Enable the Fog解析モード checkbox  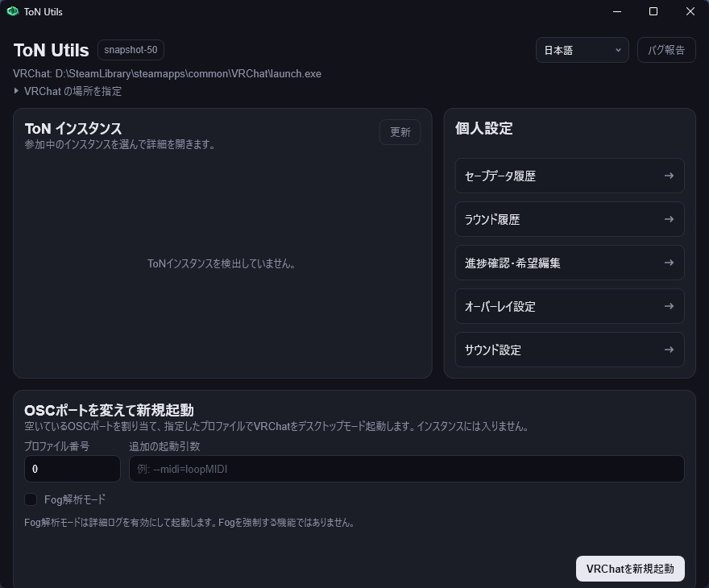point(31,499)
